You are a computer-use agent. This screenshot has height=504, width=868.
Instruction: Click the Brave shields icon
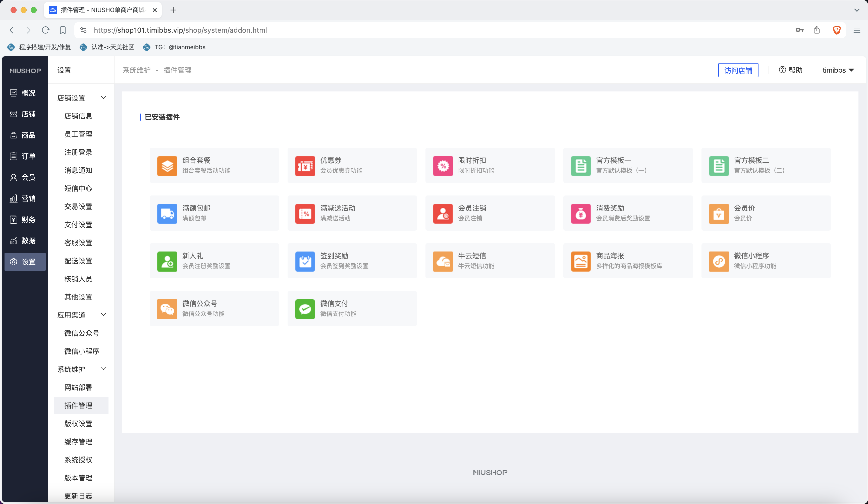[836, 30]
